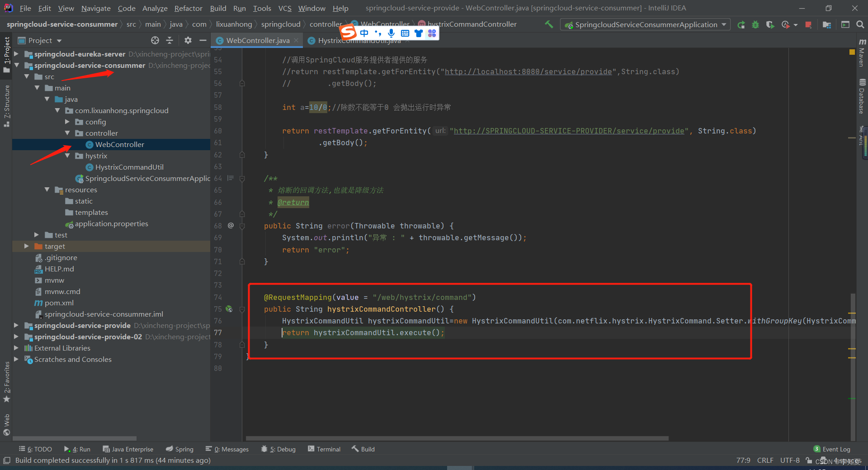Expand the config package

pos(67,122)
